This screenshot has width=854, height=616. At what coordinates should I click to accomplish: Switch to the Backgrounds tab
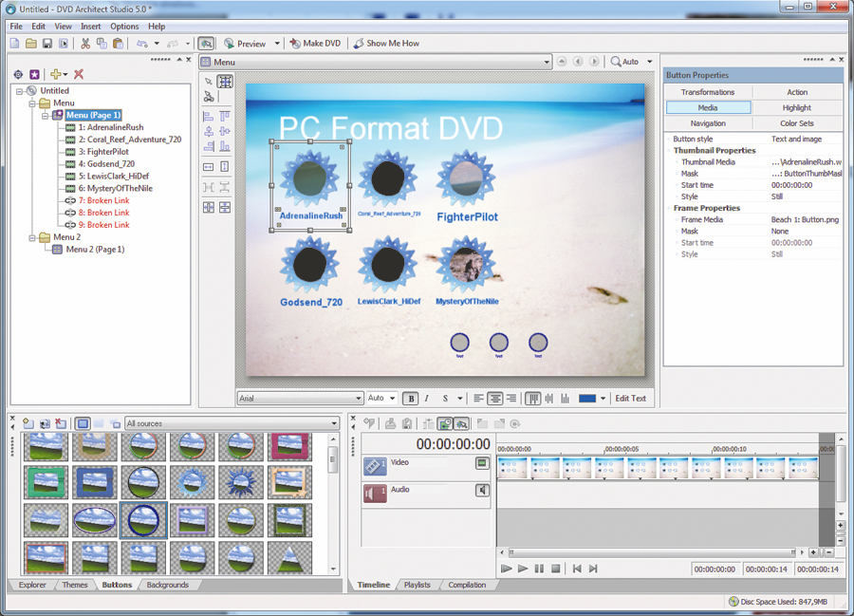[x=167, y=585]
